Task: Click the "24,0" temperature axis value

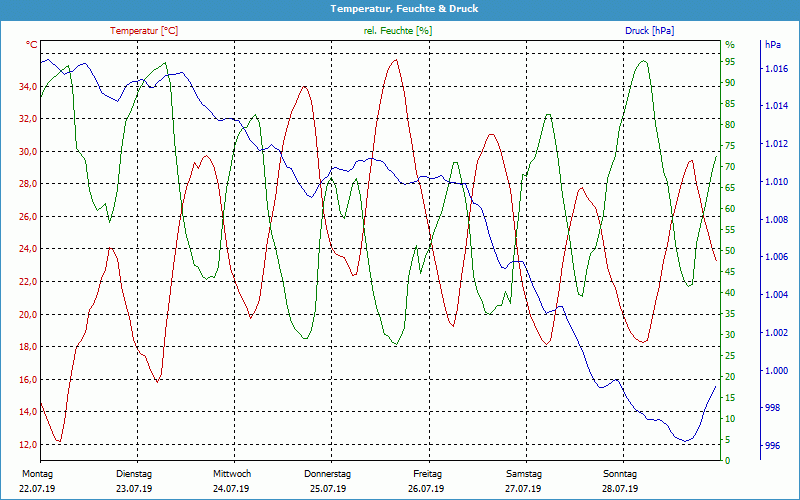Action: coord(28,249)
